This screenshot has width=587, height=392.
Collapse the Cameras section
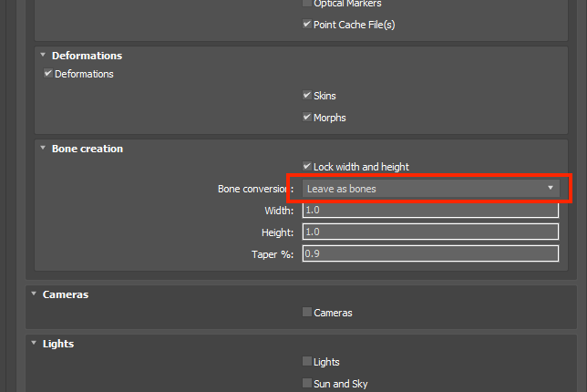tap(34, 294)
